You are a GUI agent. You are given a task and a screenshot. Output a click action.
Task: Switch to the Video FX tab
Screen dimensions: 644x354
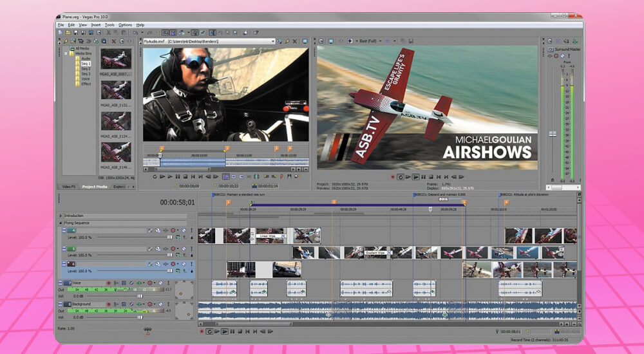69,187
